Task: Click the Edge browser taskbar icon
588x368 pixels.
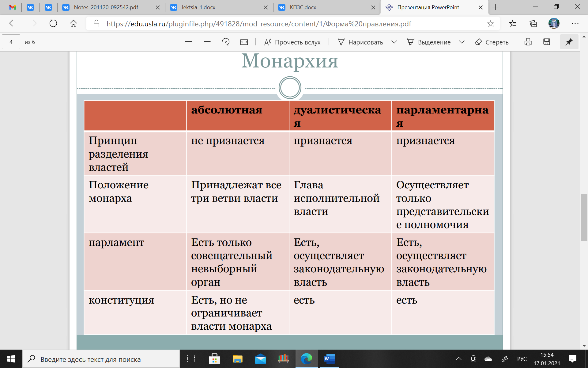Action: 306,359
